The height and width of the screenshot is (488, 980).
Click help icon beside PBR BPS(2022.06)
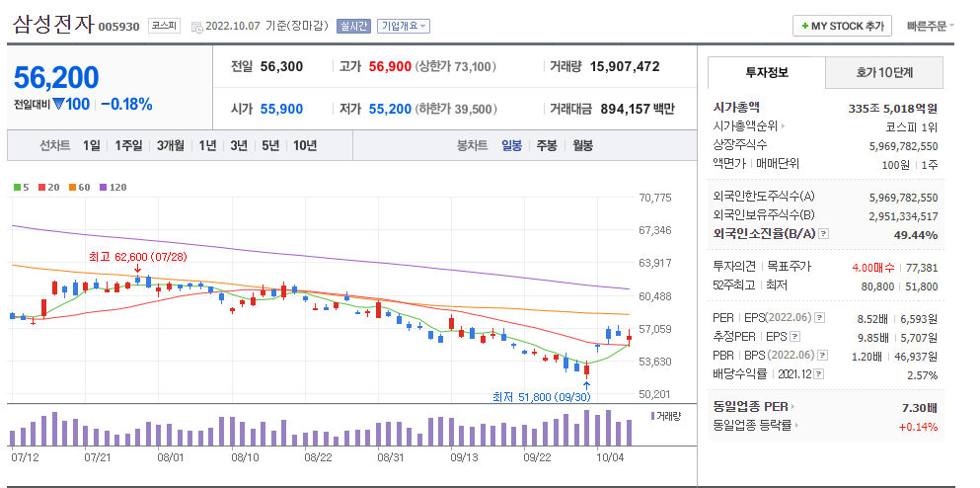point(822,356)
